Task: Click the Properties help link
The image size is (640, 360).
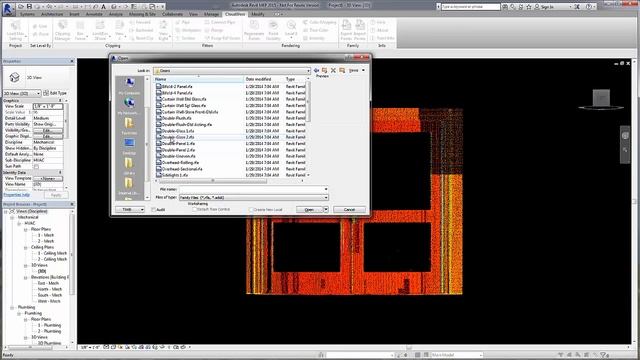Action: 17,195
